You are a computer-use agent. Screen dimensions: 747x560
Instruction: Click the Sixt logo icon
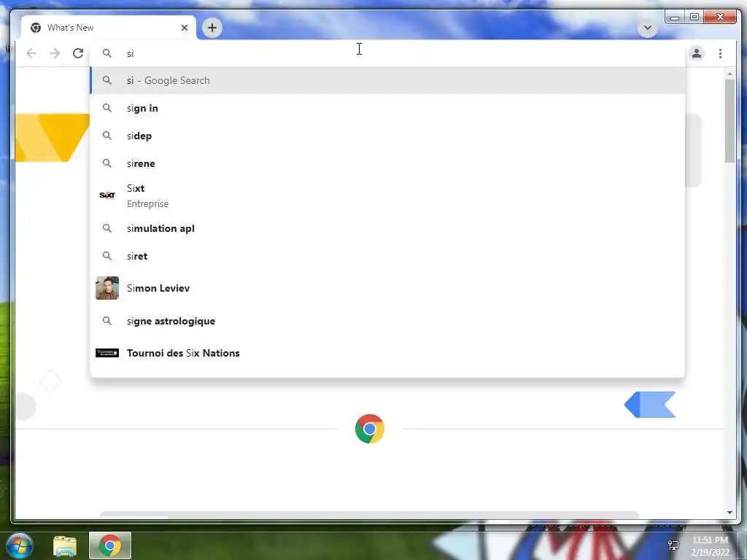107,195
